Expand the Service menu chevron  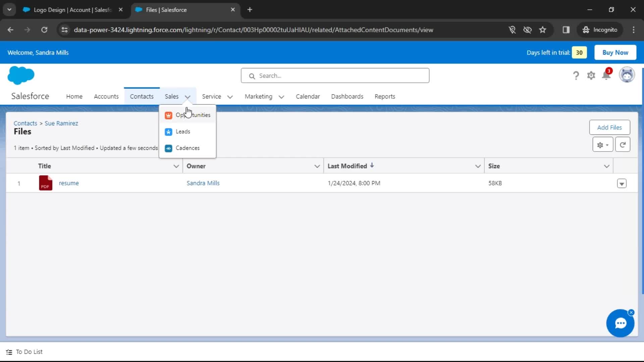[x=230, y=97]
